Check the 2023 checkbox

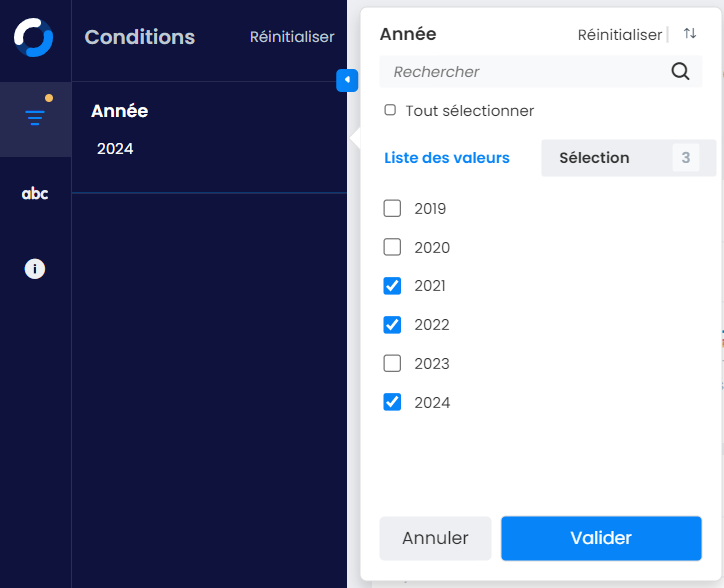pos(393,363)
